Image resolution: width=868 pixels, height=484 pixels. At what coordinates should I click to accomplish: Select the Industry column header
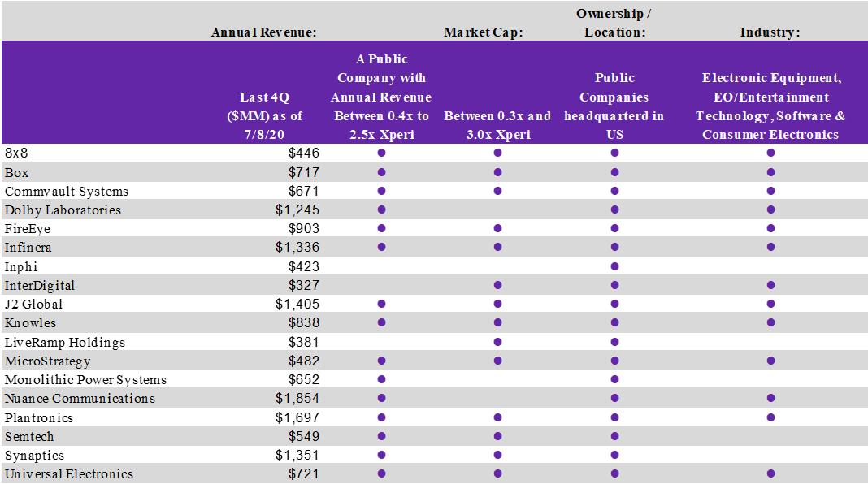770,32
